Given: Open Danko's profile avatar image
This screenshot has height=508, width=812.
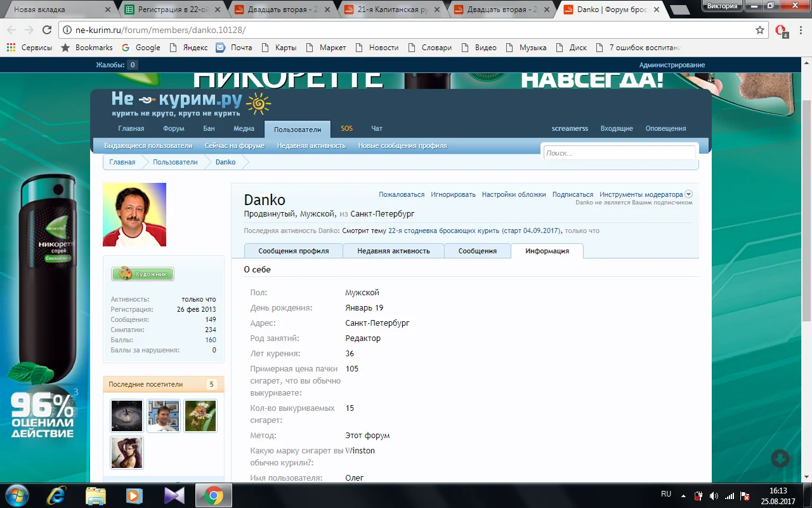Looking at the screenshot, I should (x=134, y=215).
